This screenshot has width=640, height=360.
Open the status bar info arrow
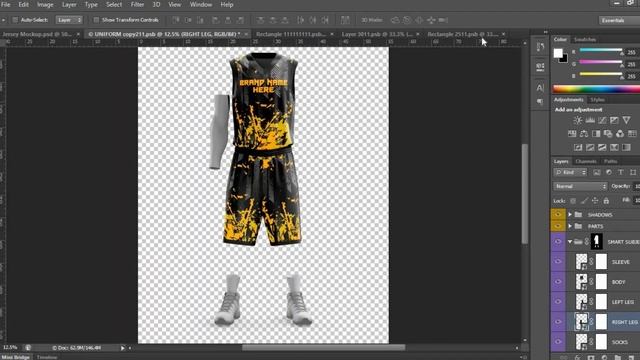[x=122, y=348]
